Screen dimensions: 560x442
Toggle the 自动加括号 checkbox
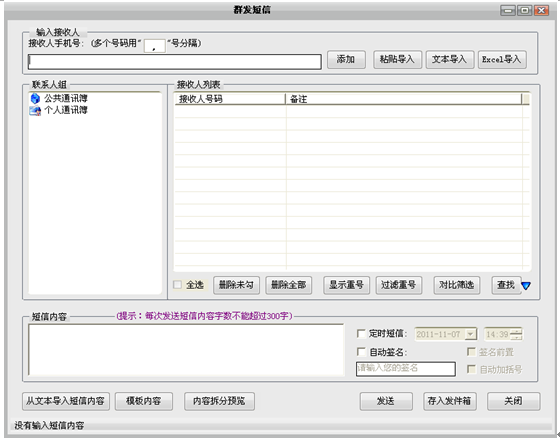tap(471, 369)
